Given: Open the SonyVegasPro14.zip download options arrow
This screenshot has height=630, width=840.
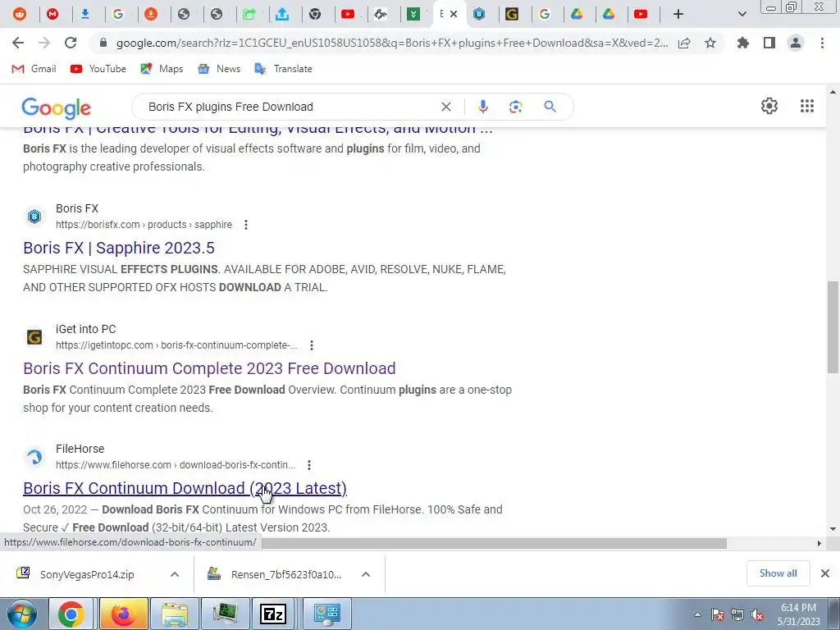Looking at the screenshot, I should point(174,574).
